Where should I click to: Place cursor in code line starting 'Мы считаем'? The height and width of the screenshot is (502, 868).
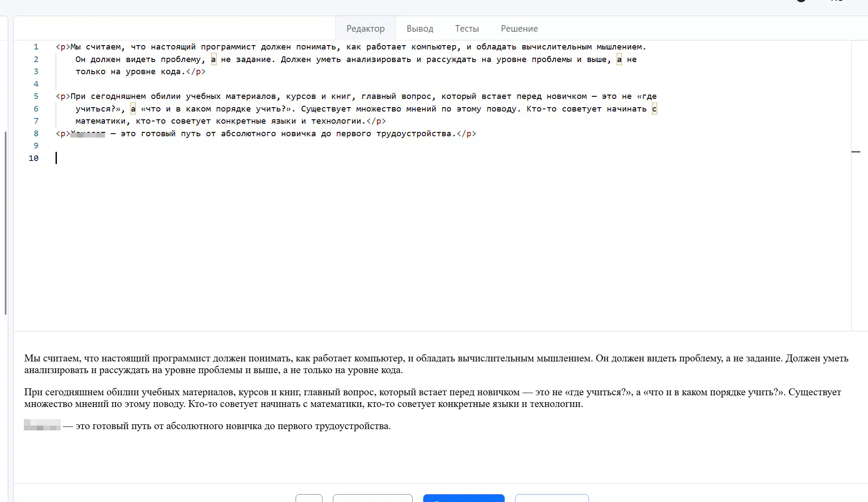(351, 47)
